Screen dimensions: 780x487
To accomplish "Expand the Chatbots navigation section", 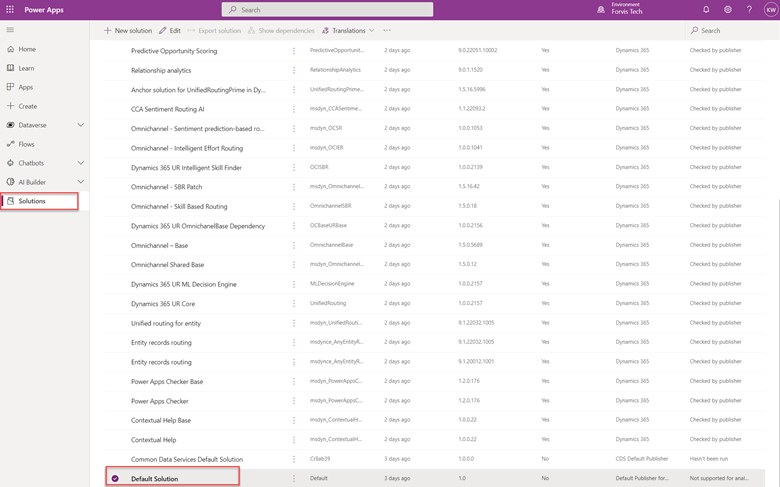I will (81, 163).
